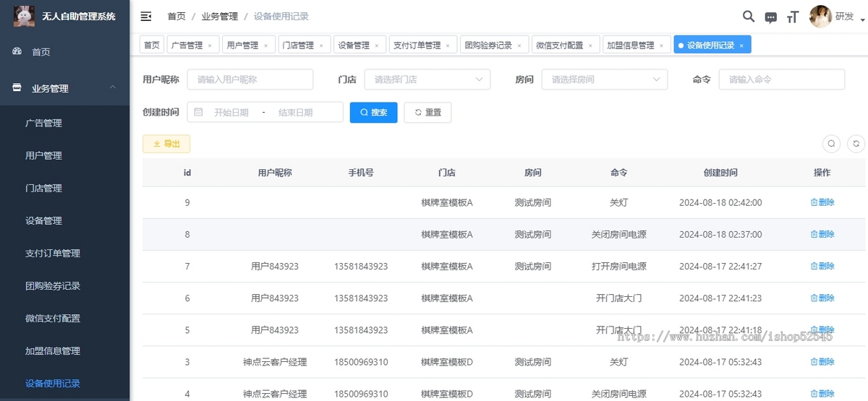Open the search magnifier in top bar
868x401 pixels.
click(749, 17)
